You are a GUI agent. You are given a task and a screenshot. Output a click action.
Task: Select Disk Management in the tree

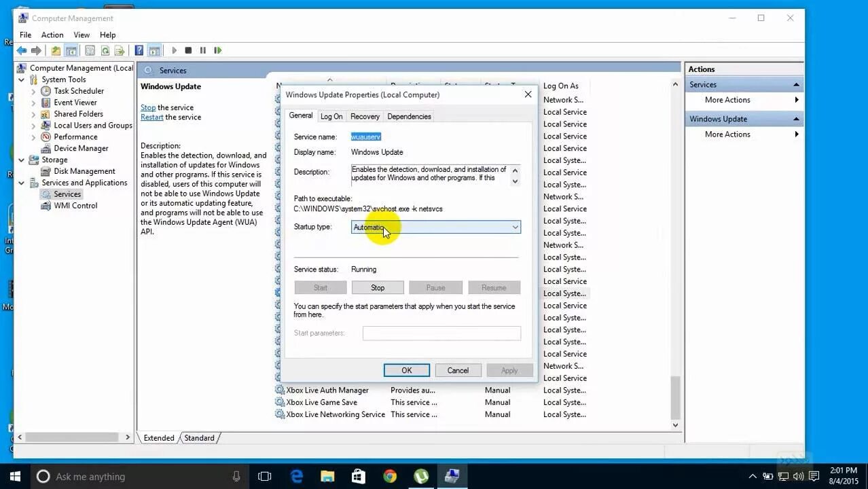pyautogui.click(x=84, y=171)
